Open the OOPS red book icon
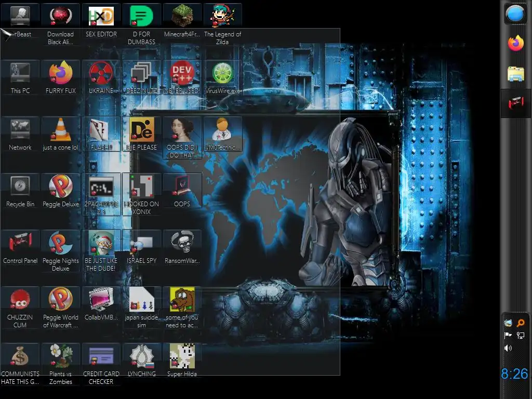 pos(182,186)
